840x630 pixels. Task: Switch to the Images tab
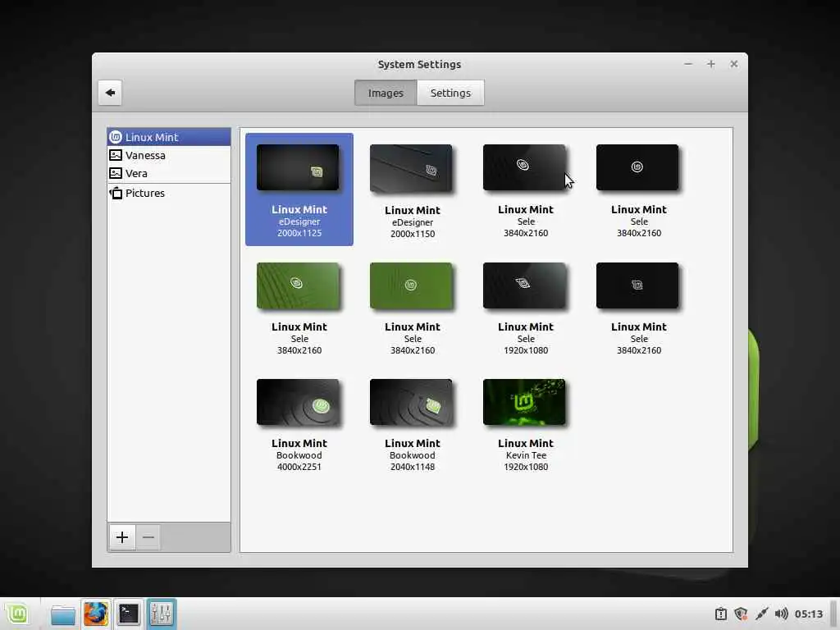pos(386,93)
